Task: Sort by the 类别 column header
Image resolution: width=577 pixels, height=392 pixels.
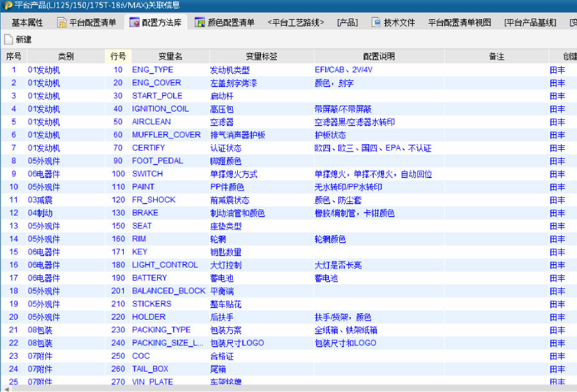Action: 66,56
